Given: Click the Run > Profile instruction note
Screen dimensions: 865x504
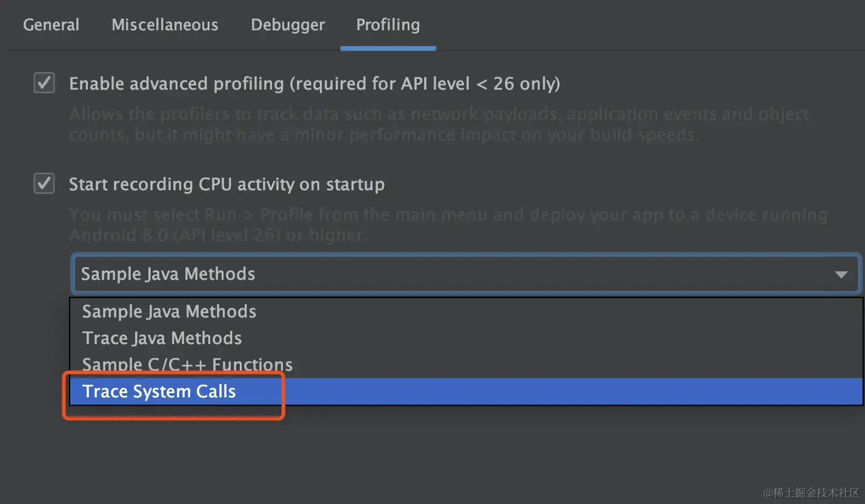Looking at the screenshot, I should (448, 225).
